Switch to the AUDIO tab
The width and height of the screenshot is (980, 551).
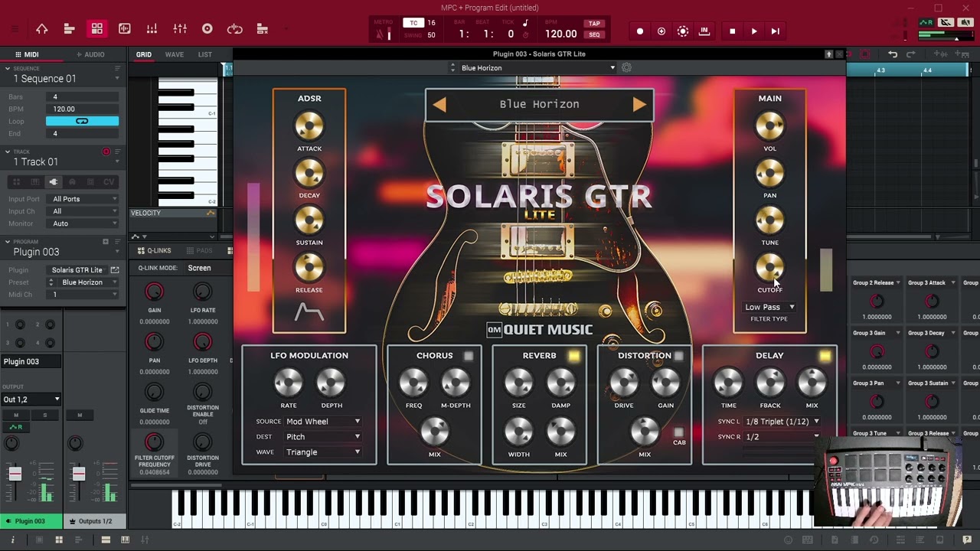click(90, 54)
